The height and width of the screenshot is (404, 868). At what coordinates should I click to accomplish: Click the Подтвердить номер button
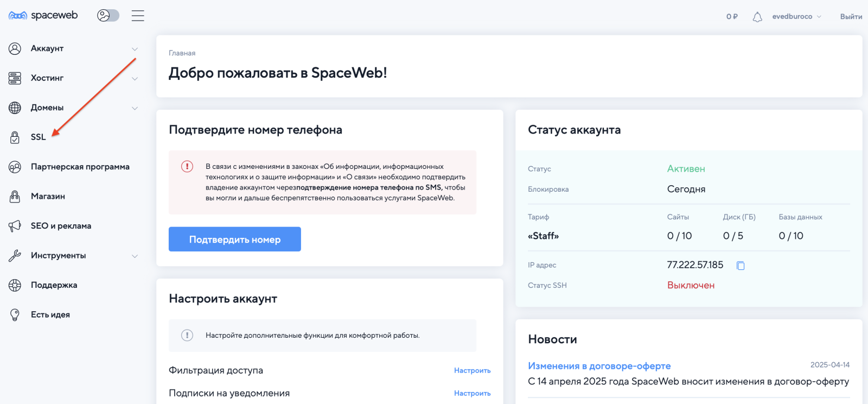[235, 239]
